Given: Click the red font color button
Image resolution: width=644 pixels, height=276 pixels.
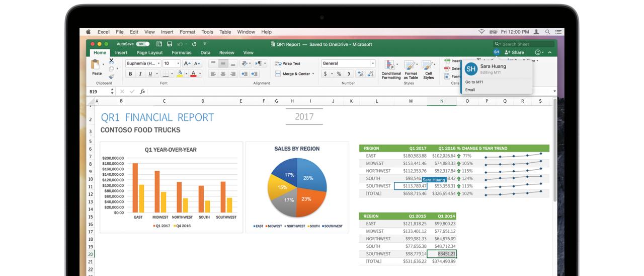Looking at the screenshot, I should (x=193, y=74).
